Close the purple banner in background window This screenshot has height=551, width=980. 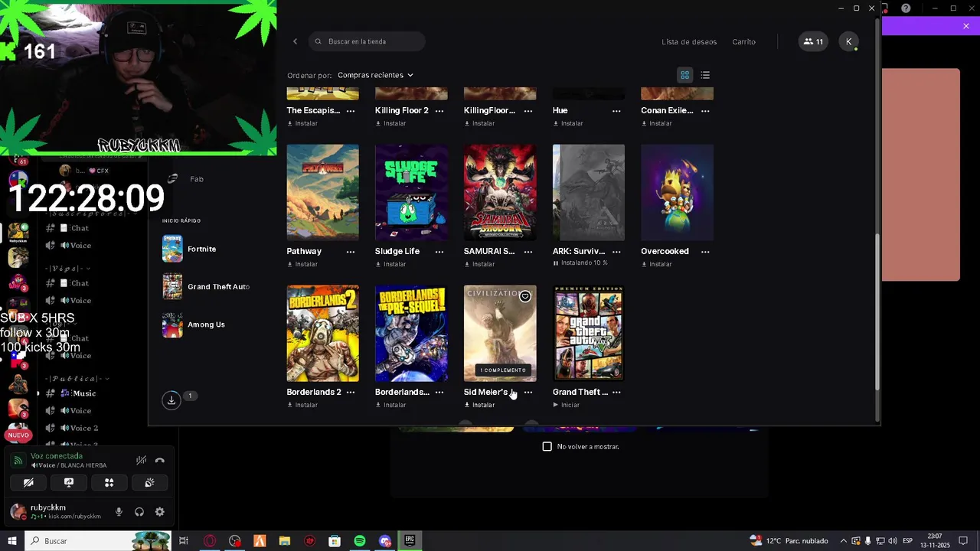[x=966, y=26]
